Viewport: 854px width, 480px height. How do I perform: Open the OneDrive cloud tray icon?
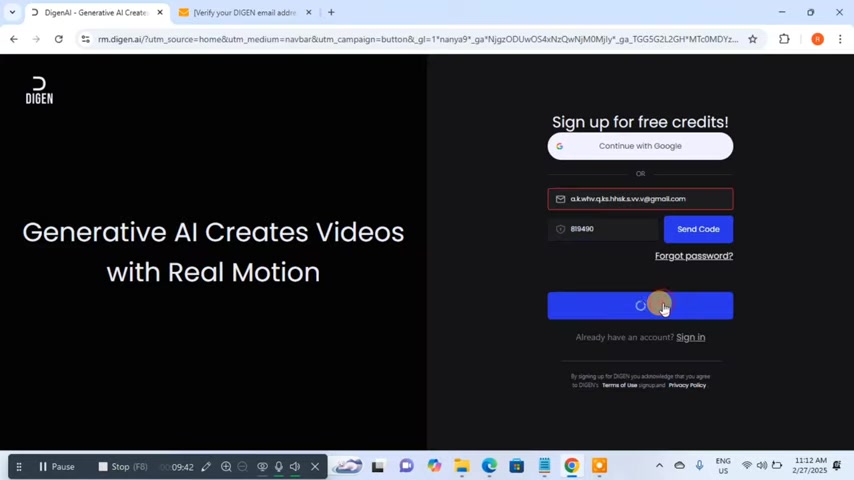pos(679,466)
